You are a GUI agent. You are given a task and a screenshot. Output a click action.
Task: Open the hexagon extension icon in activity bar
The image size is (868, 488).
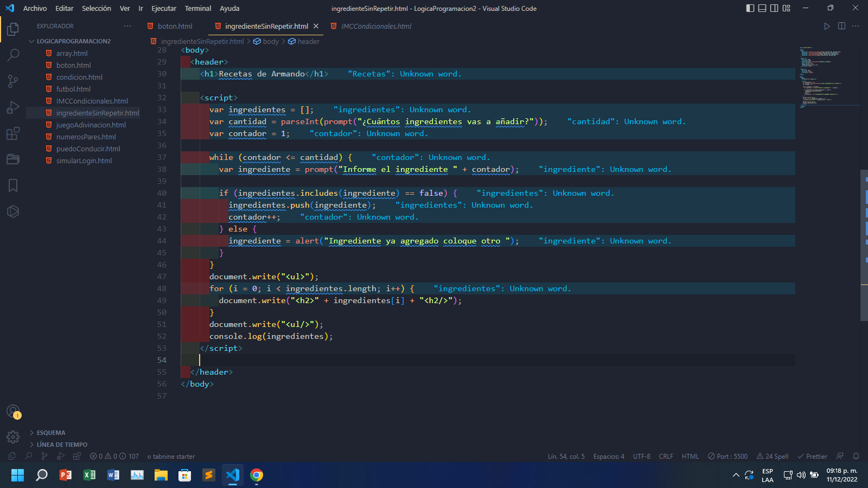click(x=13, y=211)
